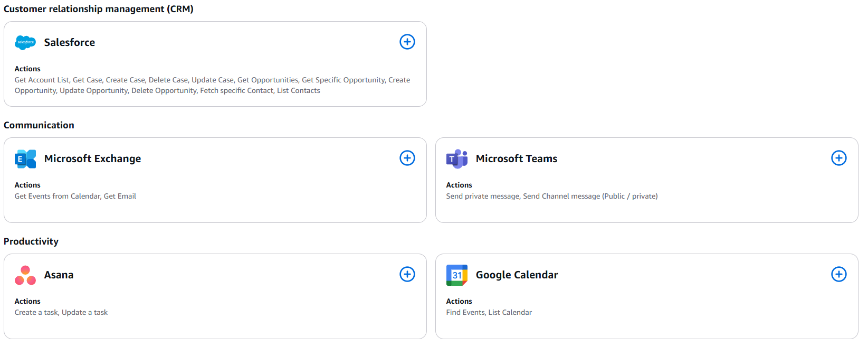Click the Salesforce actions list text
Viewport: 868px width, 346px height.
pyautogui.click(x=213, y=85)
